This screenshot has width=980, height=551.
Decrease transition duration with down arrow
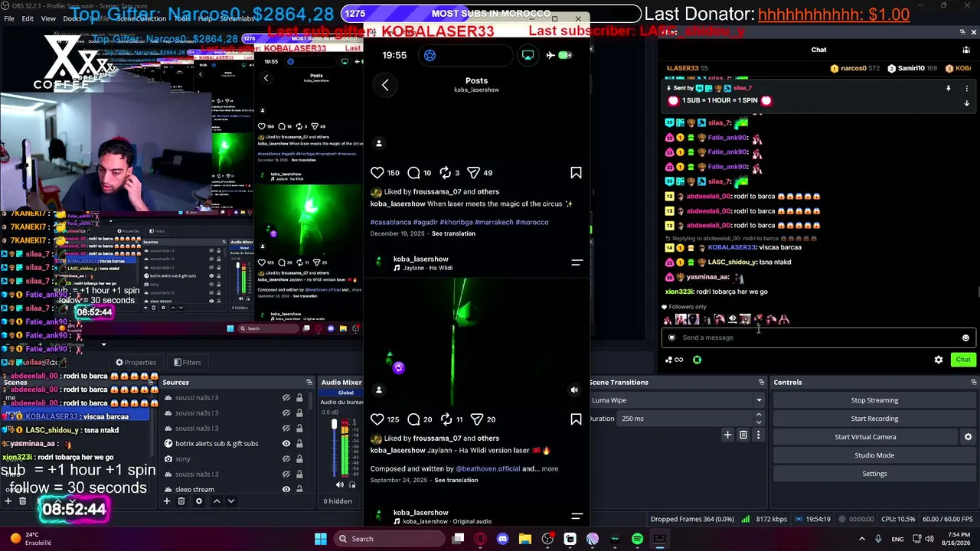[x=759, y=422]
